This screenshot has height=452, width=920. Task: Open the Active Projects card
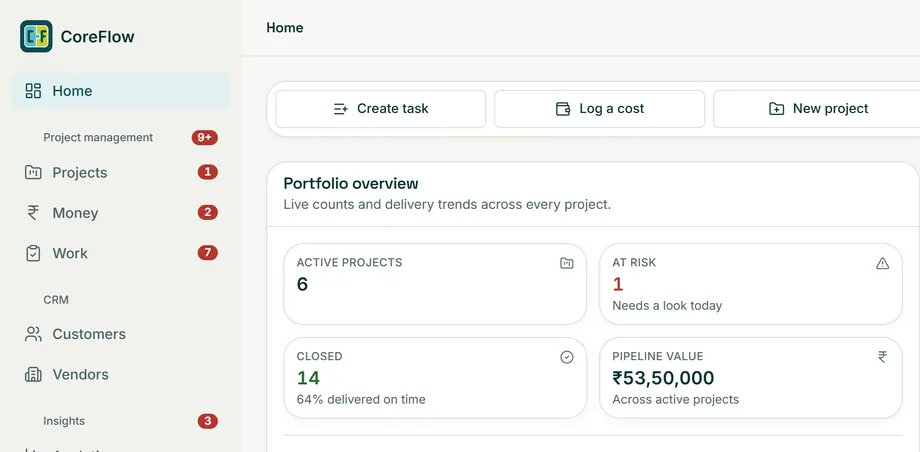(435, 284)
